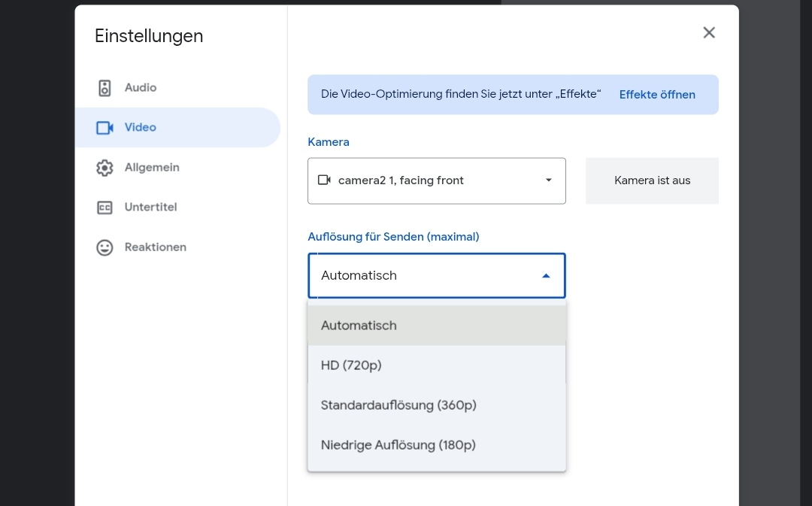Click the Automatisch resolution field text

click(x=359, y=276)
